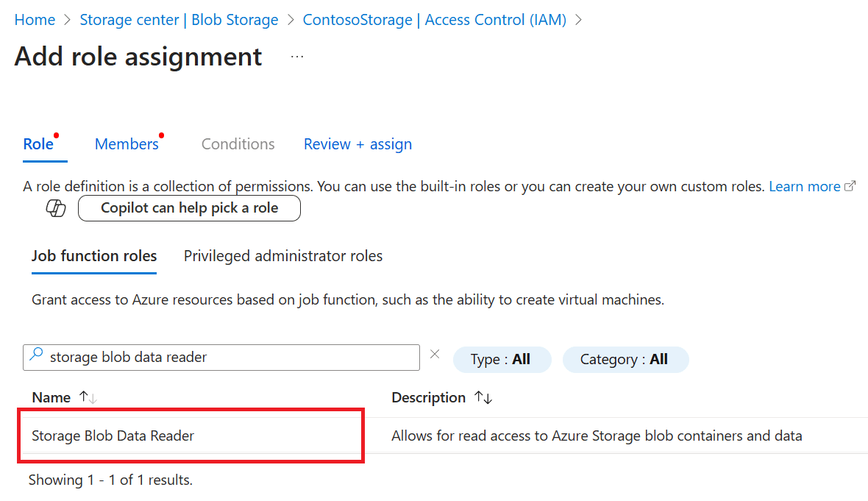Switch to Privileged administrator roles tab
Screen dimensions: 868x501
[x=283, y=256]
